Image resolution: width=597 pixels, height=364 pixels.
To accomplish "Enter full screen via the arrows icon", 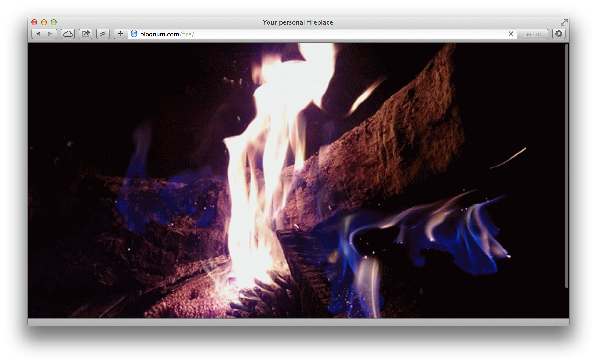I will (564, 22).
